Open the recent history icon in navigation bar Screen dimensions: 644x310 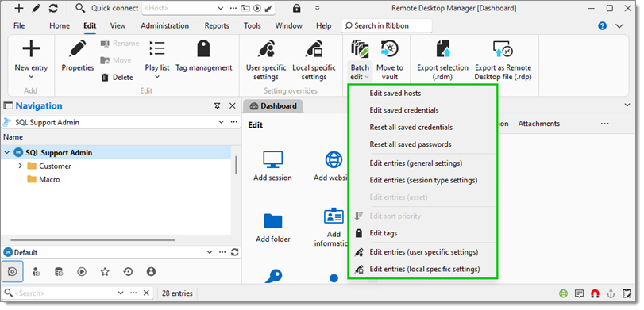point(128,271)
